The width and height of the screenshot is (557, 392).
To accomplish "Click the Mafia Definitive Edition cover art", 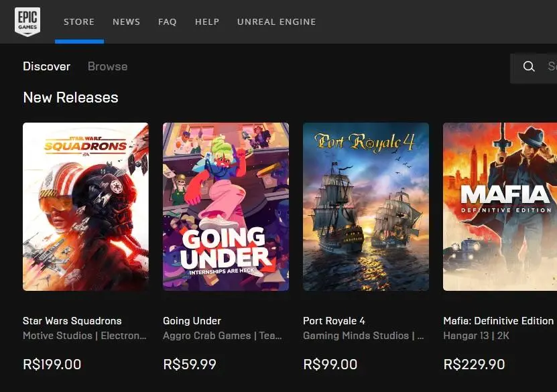I will click(x=499, y=206).
